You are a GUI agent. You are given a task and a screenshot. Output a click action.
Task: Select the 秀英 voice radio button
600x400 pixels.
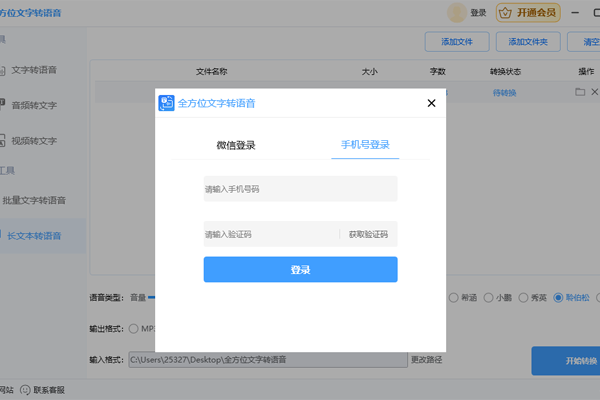coord(523,298)
